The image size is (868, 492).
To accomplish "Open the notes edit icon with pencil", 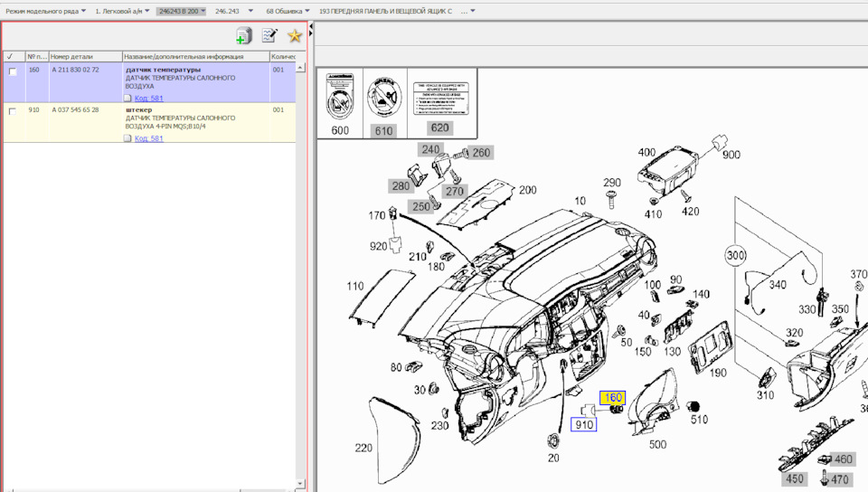I will [269, 36].
